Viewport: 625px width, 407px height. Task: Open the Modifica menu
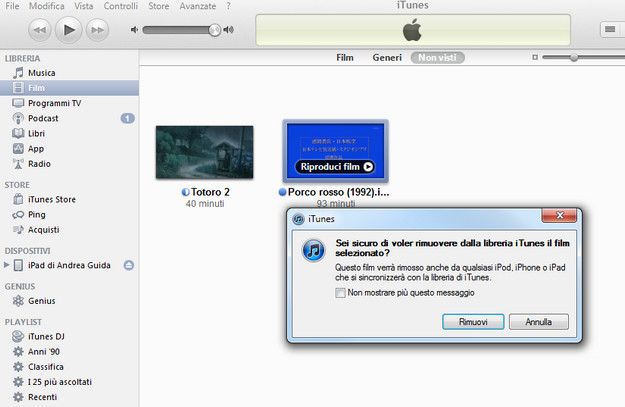tap(46, 6)
